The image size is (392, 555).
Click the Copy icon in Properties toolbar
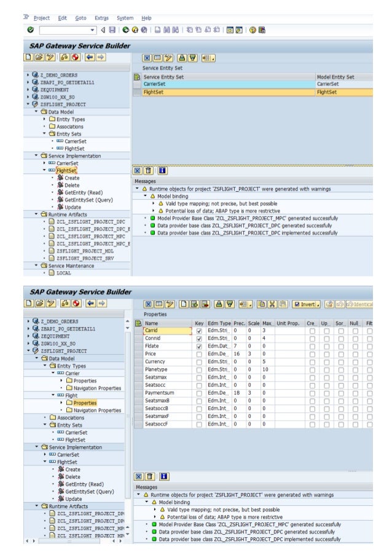point(262,304)
